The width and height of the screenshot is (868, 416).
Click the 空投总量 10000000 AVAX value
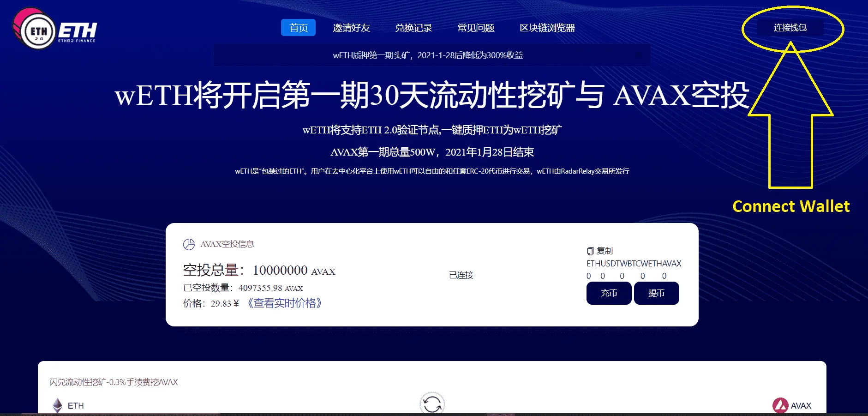[x=259, y=270]
